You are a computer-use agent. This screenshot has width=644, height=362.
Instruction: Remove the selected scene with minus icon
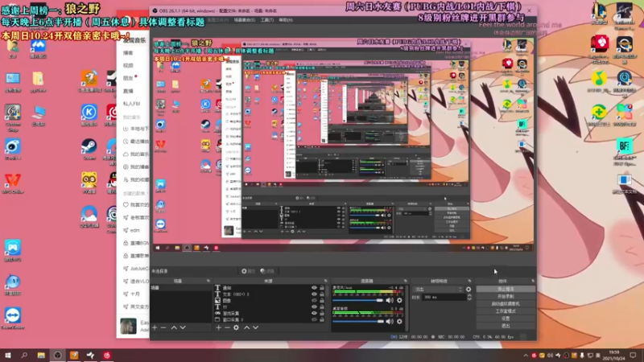click(163, 327)
